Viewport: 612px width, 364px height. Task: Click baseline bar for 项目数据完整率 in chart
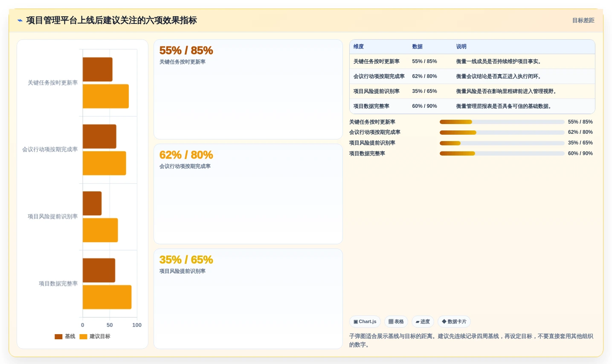tap(99, 270)
